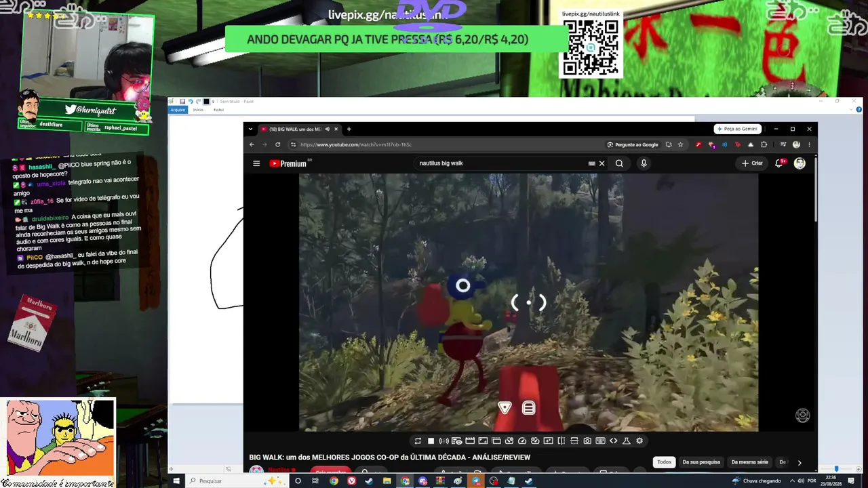Screen dimensions: 868x488
Task: Click the keyboard icon in player toolbar
Action: pyautogui.click(x=600, y=441)
